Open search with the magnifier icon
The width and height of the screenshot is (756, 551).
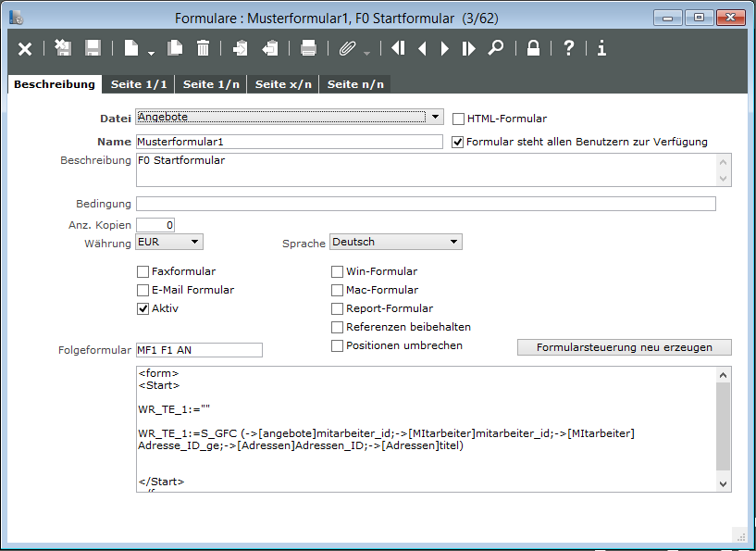496,48
